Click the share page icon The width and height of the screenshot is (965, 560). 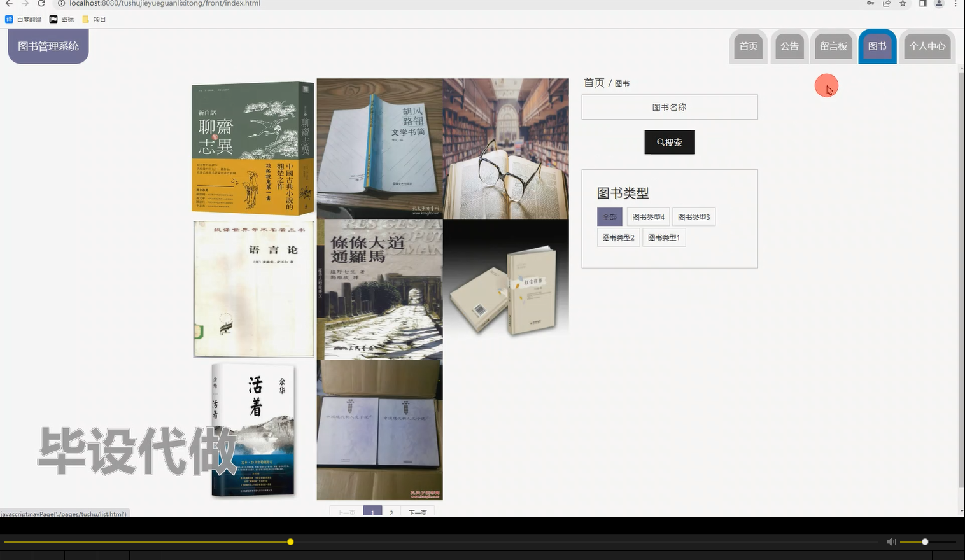click(887, 3)
